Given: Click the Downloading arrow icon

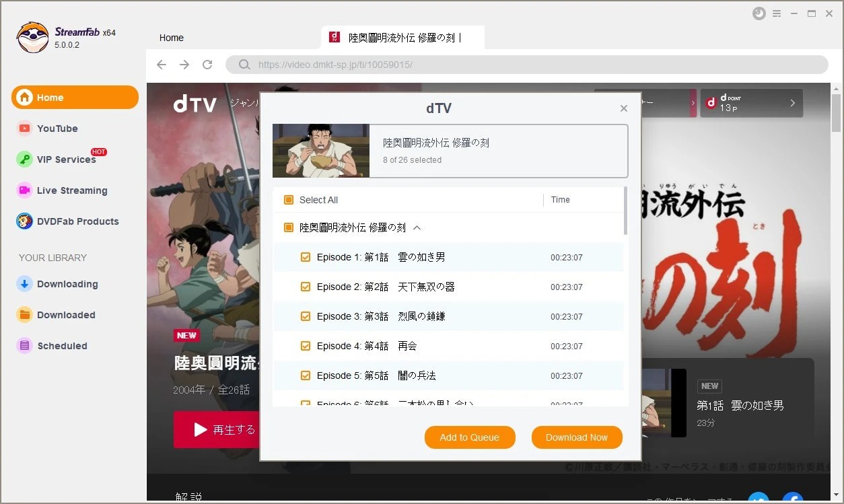Looking at the screenshot, I should point(24,284).
